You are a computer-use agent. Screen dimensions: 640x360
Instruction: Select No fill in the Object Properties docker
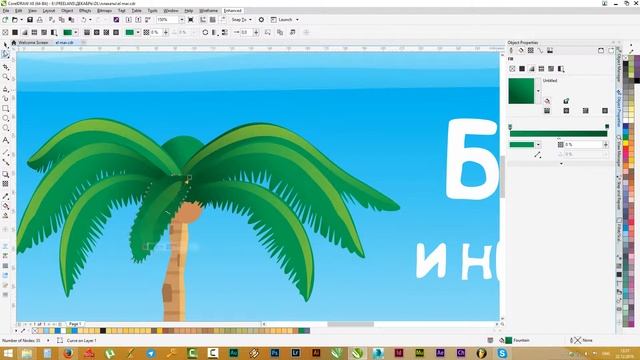tap(512, 69)
